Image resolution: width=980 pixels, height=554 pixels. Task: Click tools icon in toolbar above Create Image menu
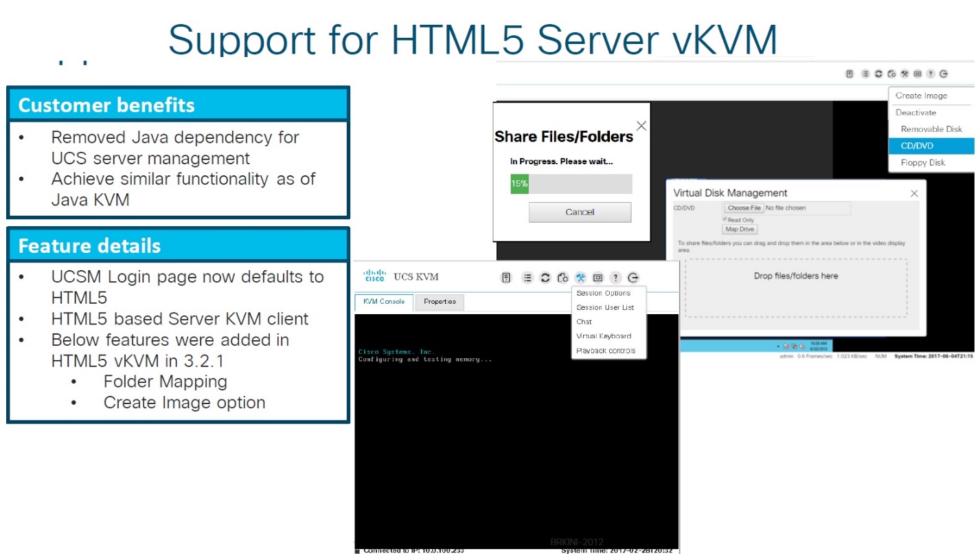tap(904, 74)
